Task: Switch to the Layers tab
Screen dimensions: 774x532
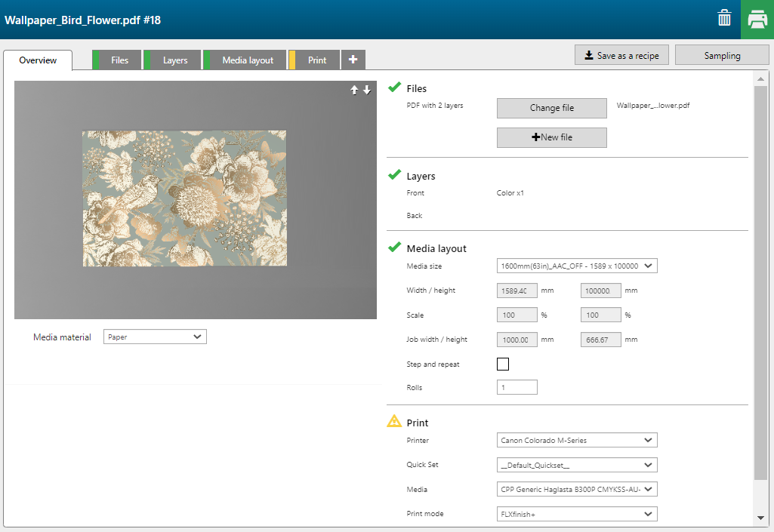Action: (174, 60)
